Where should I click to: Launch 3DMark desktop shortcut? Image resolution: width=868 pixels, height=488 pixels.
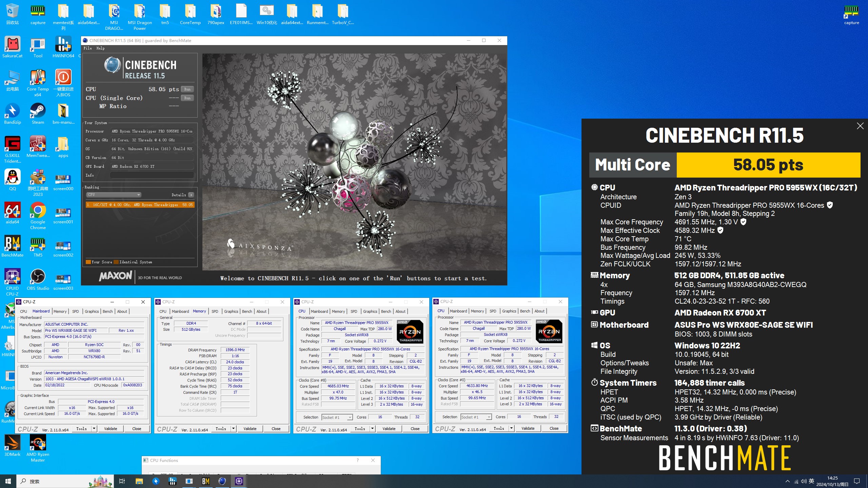tap(12, 446)
